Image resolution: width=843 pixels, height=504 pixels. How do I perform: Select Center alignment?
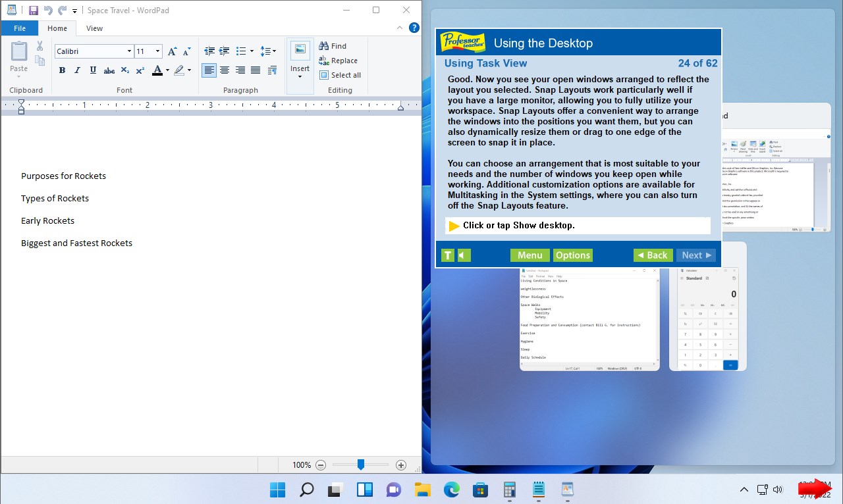coord(225,70)
